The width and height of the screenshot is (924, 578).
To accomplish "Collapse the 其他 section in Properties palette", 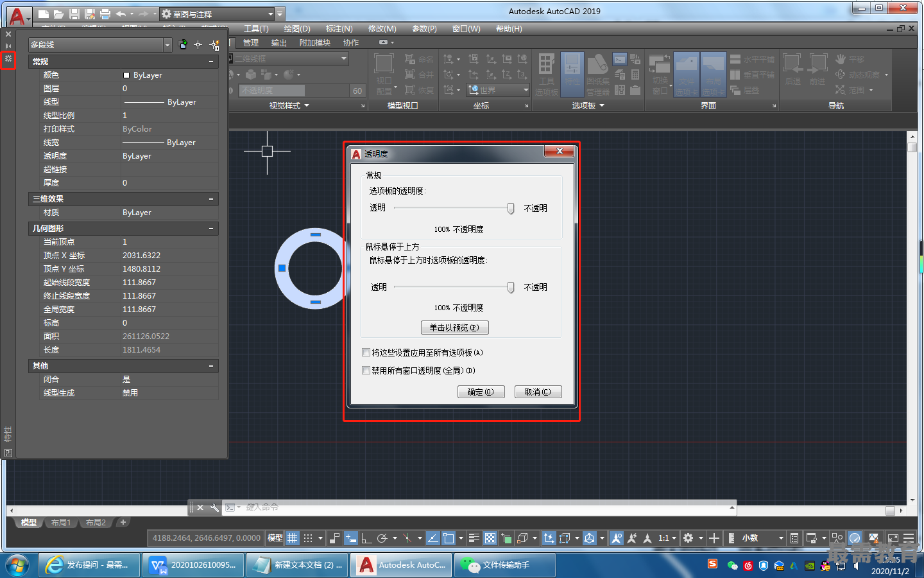I will (211, 366).
